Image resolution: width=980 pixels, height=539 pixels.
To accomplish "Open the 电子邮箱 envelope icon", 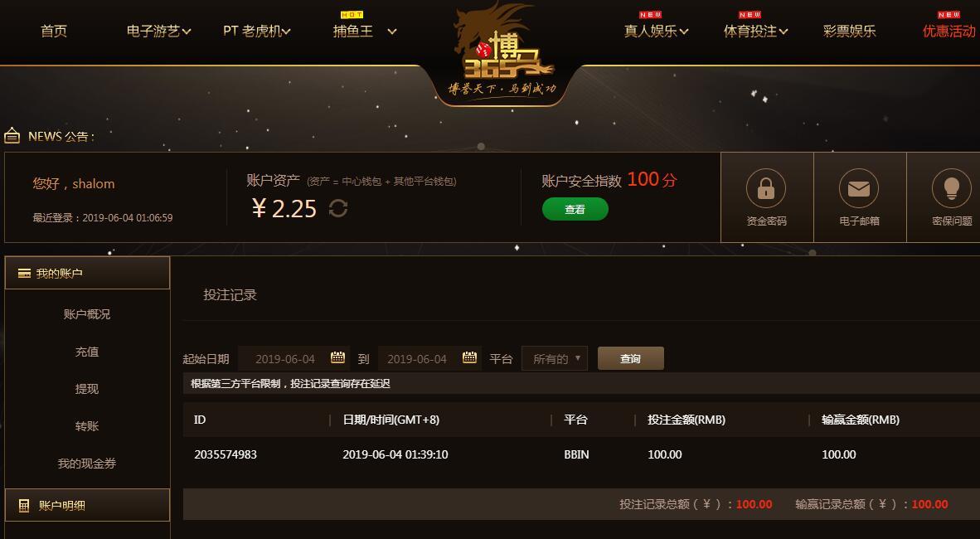I will (859, 188).
